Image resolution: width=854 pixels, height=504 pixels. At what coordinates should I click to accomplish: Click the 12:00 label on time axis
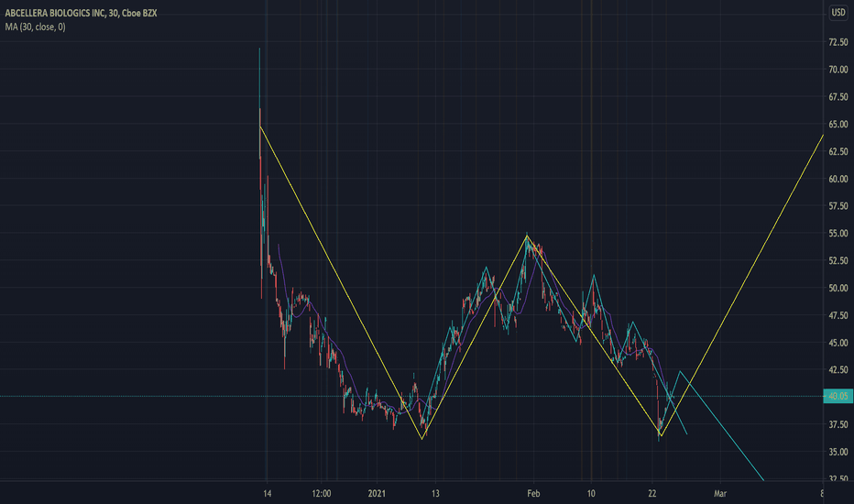click(322, 494)
